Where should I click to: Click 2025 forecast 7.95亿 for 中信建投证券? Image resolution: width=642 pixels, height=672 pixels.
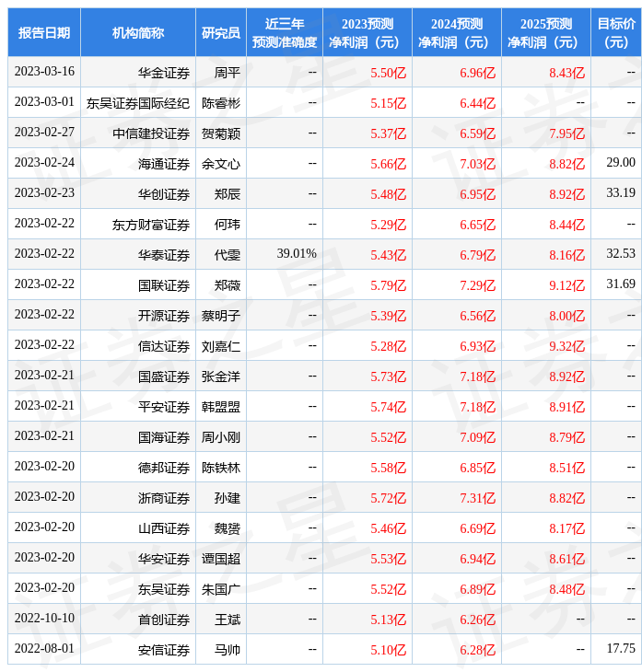pyautogui.click(x=567, y=133)
